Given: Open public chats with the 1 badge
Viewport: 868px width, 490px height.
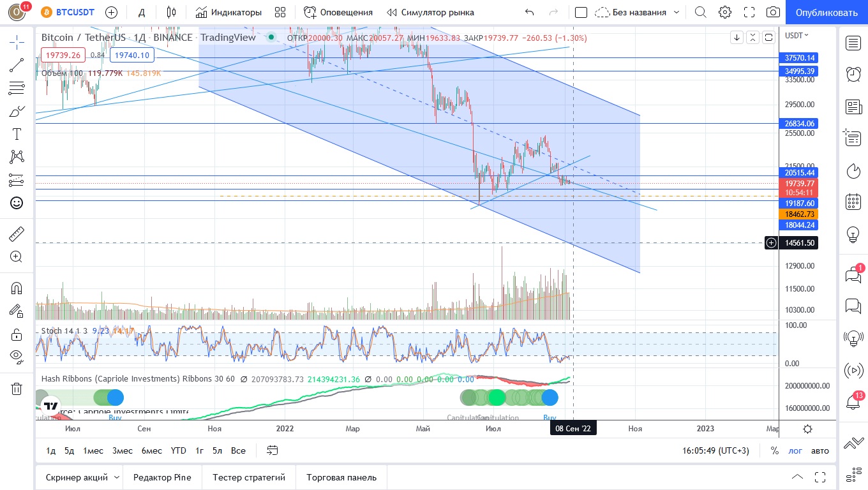Looking at the screenshot, I should (853, 275).
